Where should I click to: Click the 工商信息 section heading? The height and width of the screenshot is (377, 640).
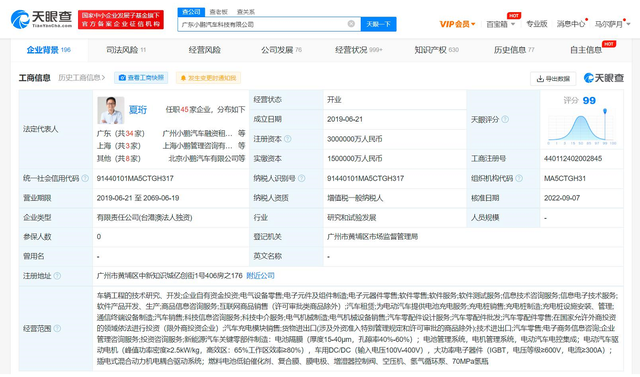(35, 78)
